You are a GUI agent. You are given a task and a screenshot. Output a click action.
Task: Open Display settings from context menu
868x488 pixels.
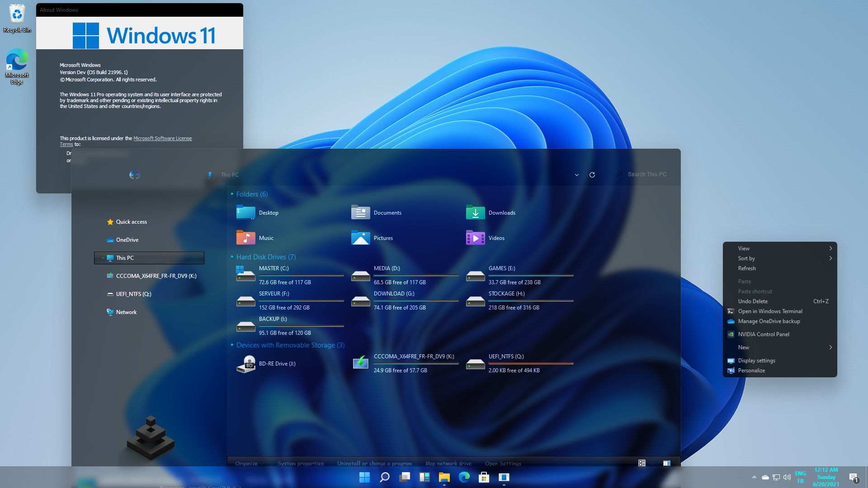point(780,361)
